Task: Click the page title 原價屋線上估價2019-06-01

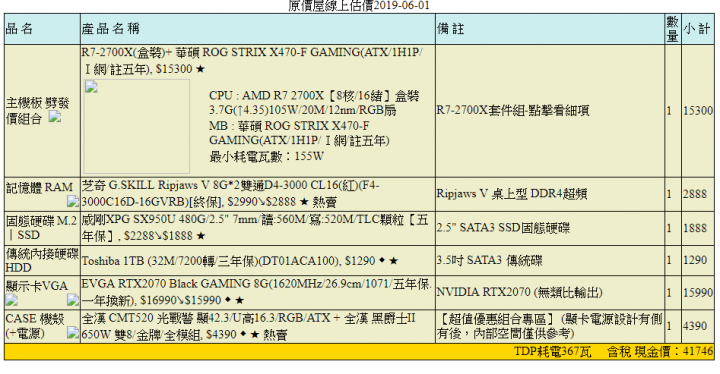Action: pyautogui.click(x=359, y=6)
